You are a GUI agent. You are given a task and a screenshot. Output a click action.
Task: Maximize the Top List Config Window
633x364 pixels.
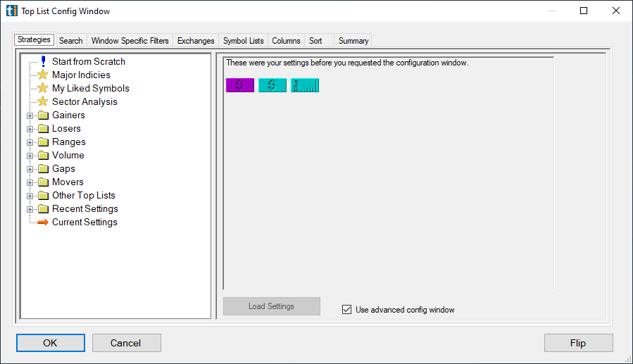(x=584, y=11)
